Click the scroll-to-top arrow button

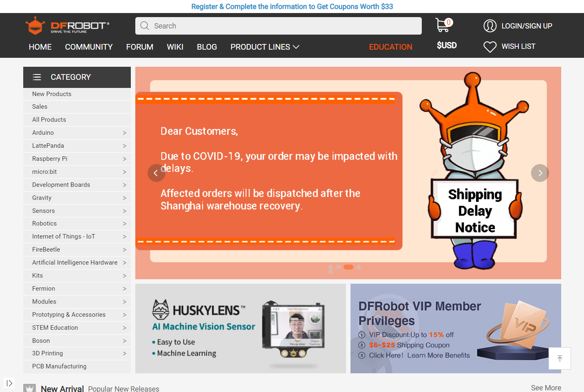coord(560,358)
